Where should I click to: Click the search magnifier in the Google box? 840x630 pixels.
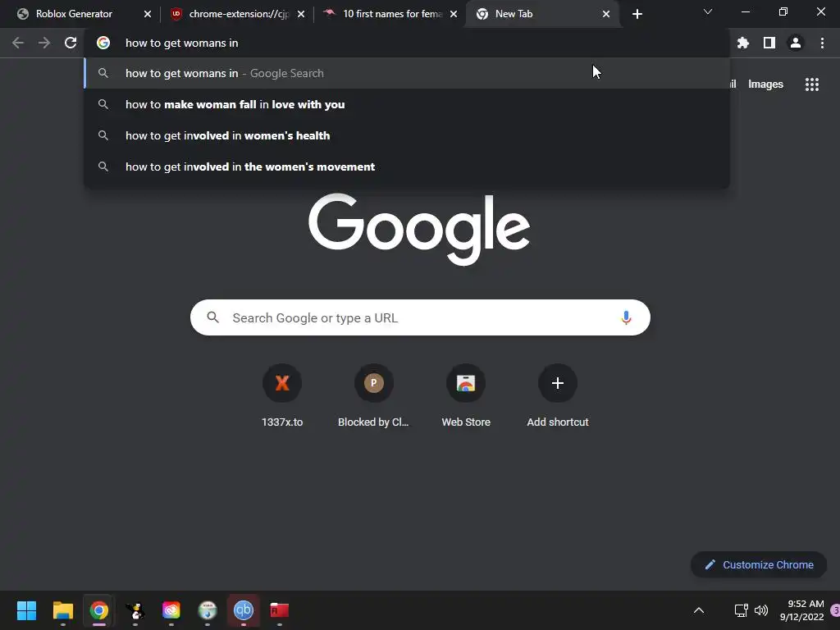click(x=213, y=317)
